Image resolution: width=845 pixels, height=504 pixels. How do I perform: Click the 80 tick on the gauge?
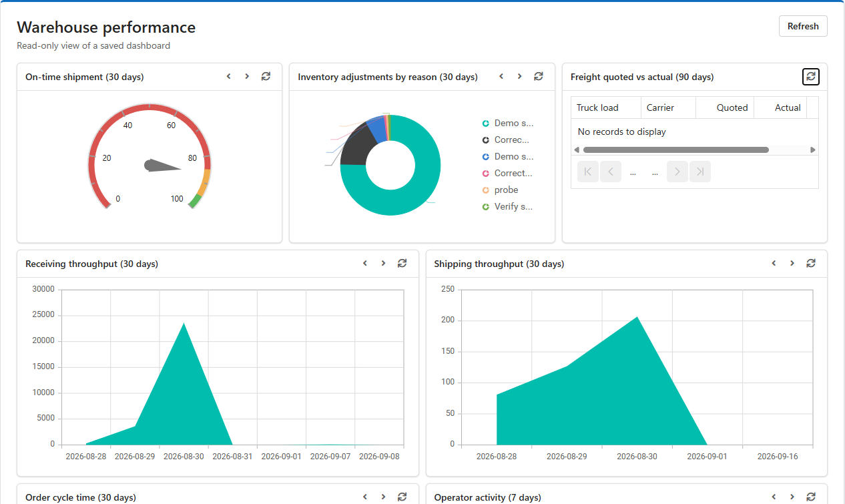coord(192,158)
